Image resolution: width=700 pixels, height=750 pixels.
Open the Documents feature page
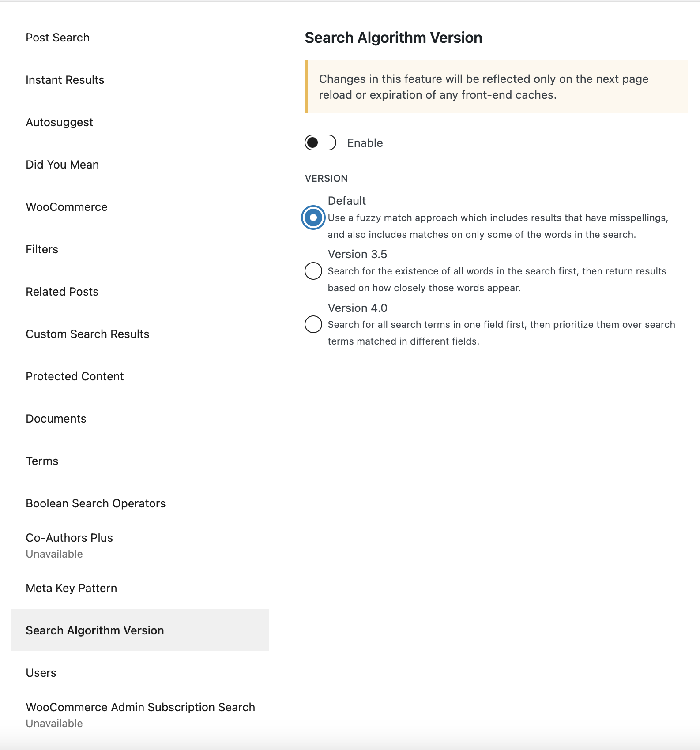[56, 419]
